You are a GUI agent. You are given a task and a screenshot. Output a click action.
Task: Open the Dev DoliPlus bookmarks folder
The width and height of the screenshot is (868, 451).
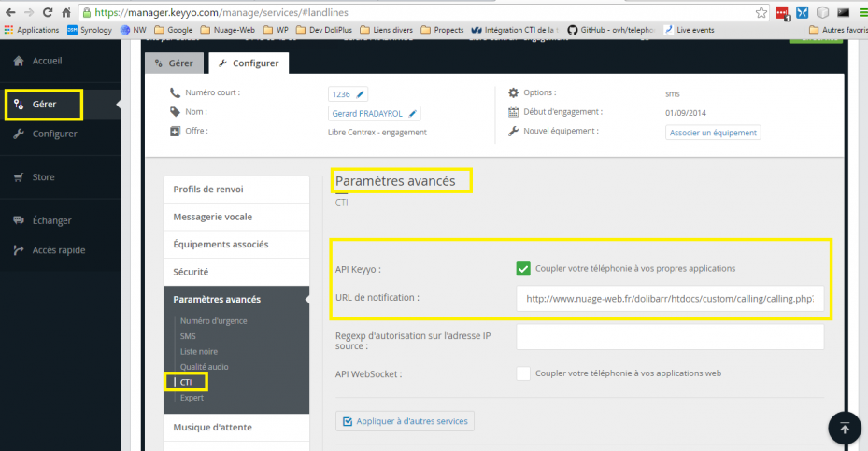324,30
